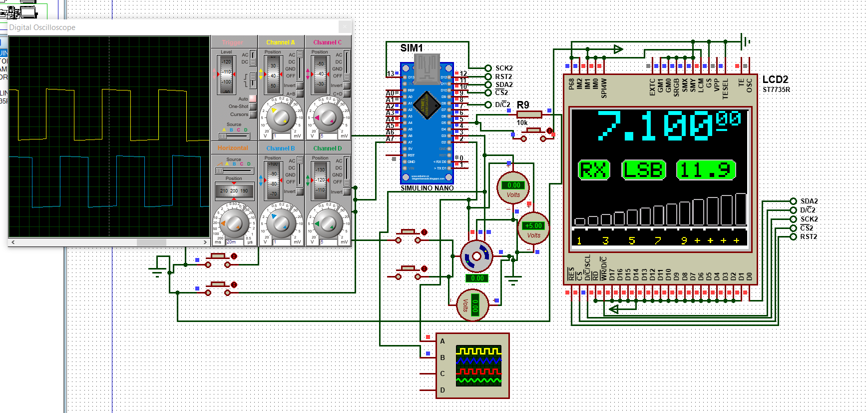Toggle the Cursors button
This screenshot has width=868, height=413.
point(253,114)
